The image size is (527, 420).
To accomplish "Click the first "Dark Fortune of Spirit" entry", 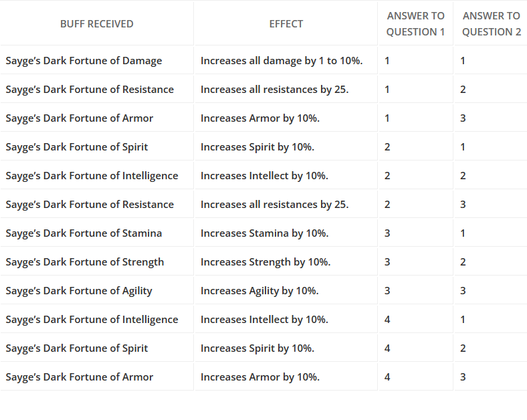I will 77,147.
